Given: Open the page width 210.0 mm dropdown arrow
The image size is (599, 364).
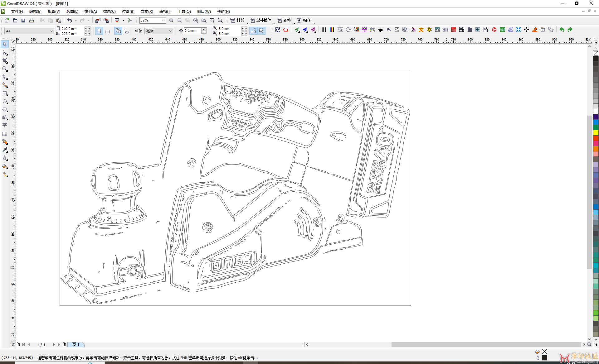Looking at the screenshot, I should [86, 28].
